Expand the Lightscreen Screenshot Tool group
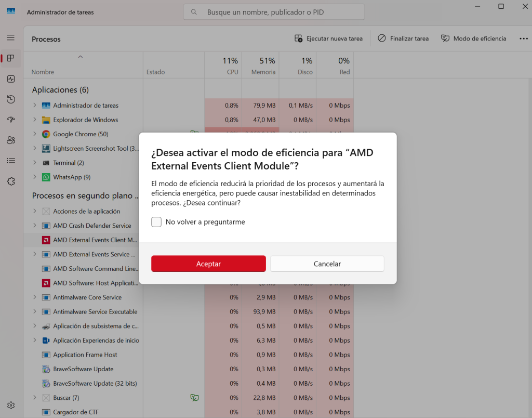The height and width of the screenshot is (418, 532). 35,148
